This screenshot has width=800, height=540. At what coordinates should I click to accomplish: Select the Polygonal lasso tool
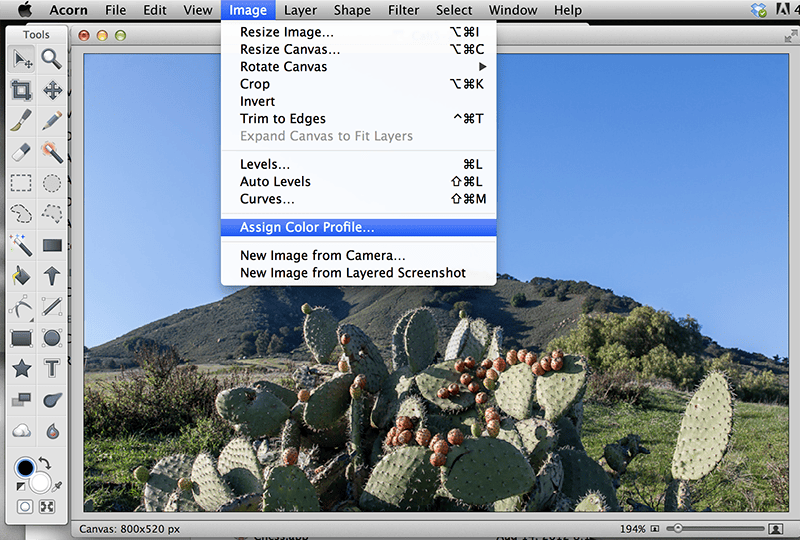(x=52, y=214)
